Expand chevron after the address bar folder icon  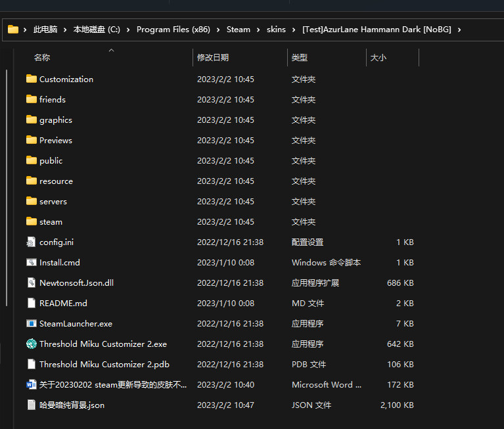25,30
